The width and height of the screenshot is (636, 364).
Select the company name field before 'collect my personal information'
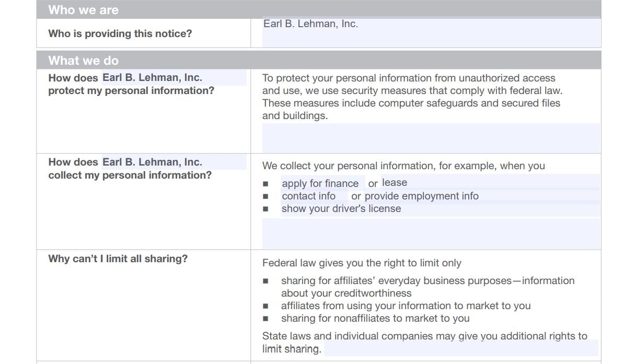click(174, 162)
